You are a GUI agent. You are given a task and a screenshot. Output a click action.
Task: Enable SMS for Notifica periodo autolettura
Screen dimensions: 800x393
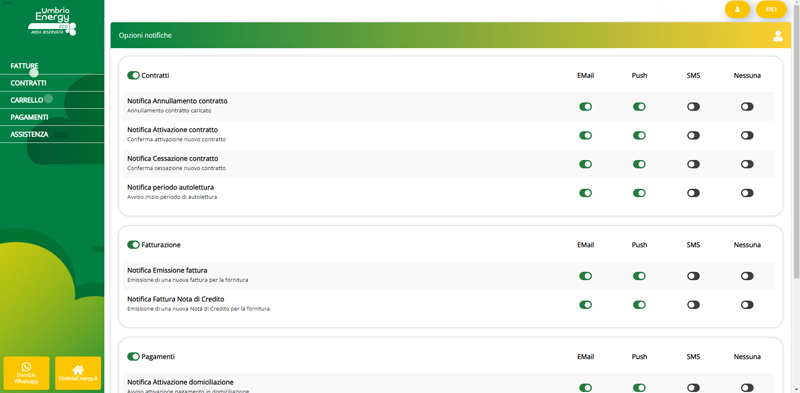693,193
